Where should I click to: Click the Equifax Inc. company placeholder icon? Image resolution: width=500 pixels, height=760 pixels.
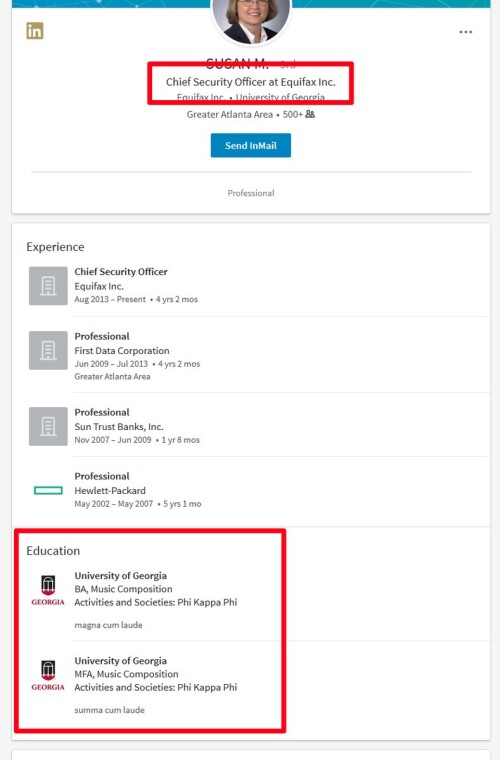click(x=48, y=285)
